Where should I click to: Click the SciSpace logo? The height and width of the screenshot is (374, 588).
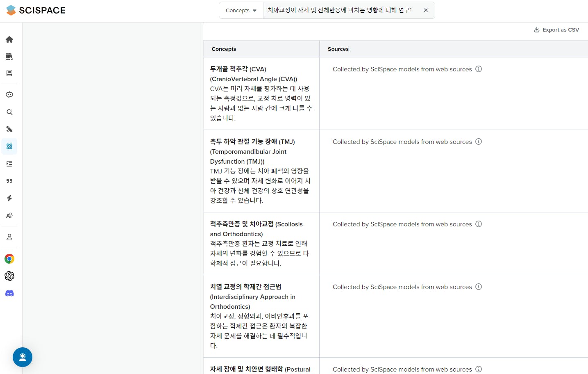click(x=36, y=10)
